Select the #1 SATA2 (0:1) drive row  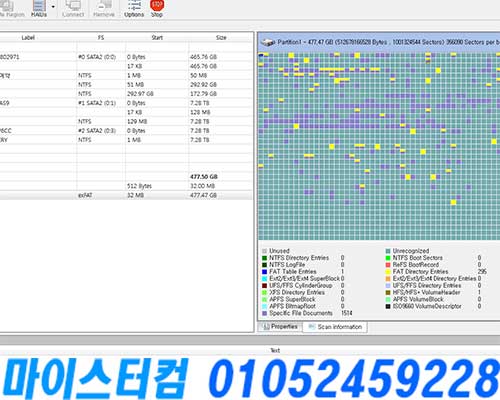click(126, 103)
